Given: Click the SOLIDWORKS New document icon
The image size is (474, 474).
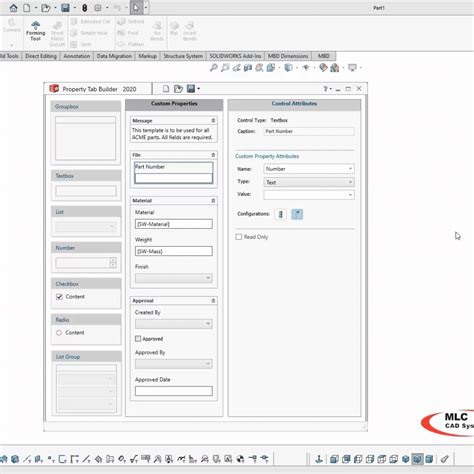Looking at the screenshot, I should coord(27,8).
